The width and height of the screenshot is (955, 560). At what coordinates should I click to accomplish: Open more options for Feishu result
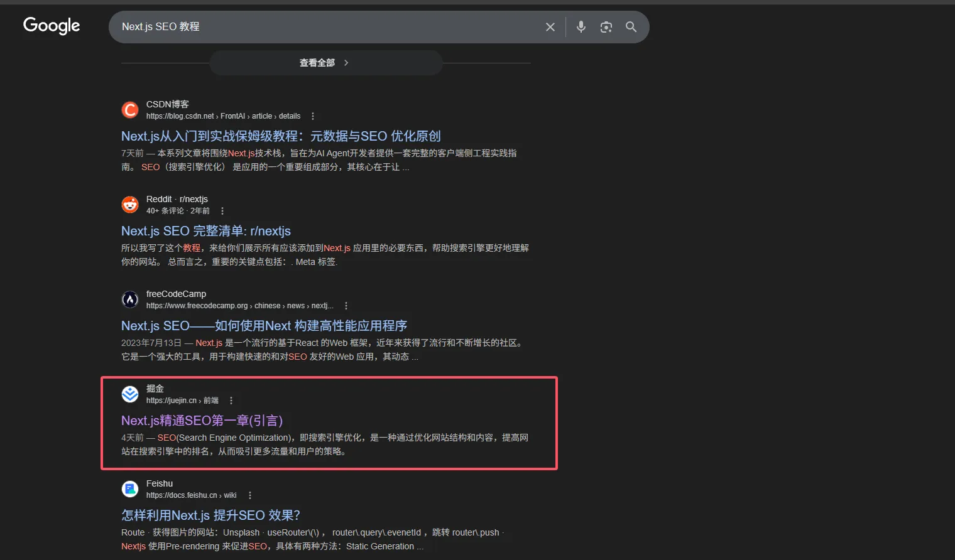coord(250,495)
